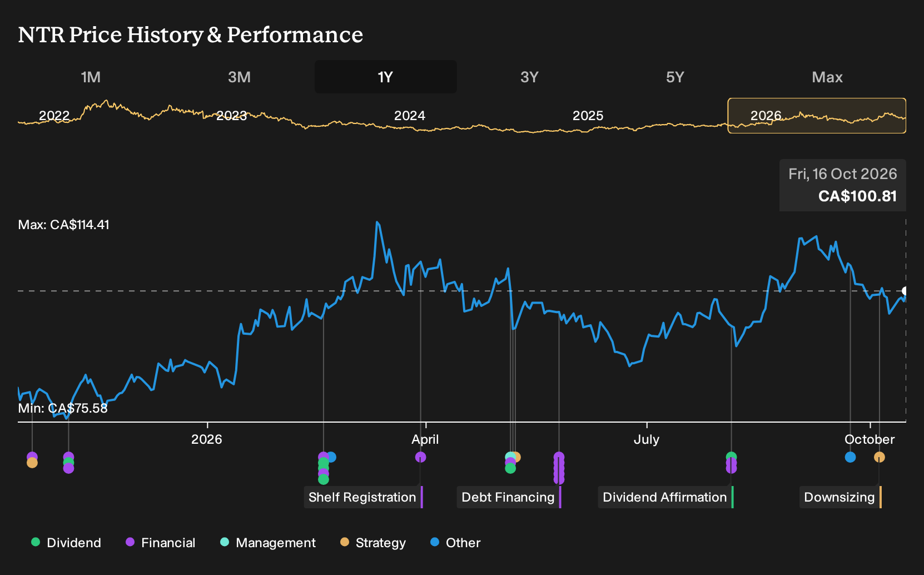Click the CA$100.81 price tooltip
Screen dimensions: 924x575
coord(843,185)
